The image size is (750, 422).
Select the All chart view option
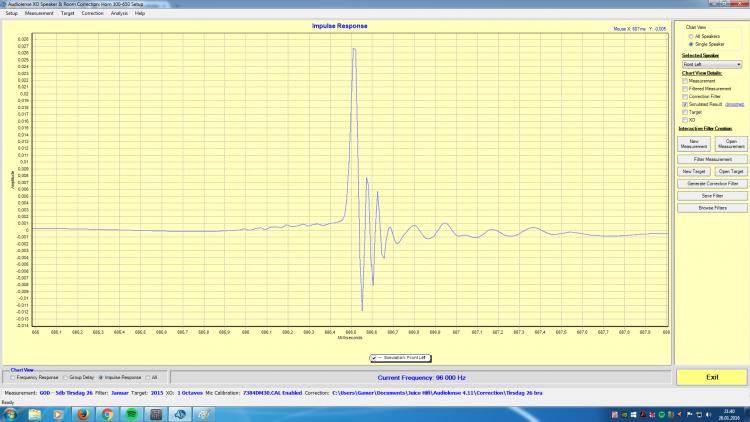click(x=148, y=378)
